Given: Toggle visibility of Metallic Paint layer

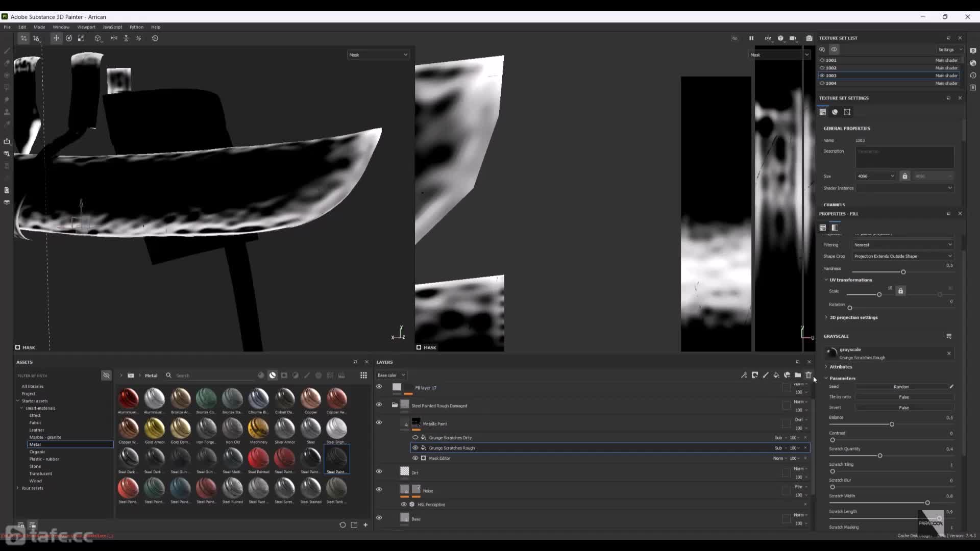Looking at the screenshot, I should pyautogui.click(x=379, y=422).
